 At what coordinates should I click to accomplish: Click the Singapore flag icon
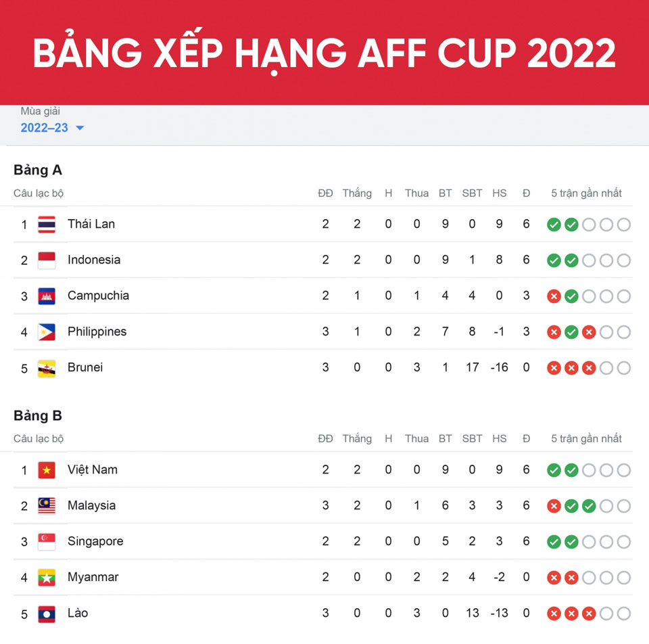click(47, 542)
